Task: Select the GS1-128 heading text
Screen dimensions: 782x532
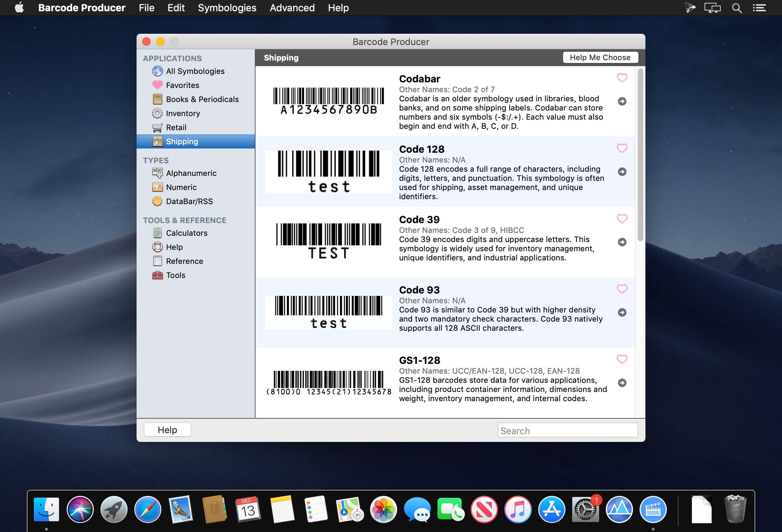Action: click(420, 360)
